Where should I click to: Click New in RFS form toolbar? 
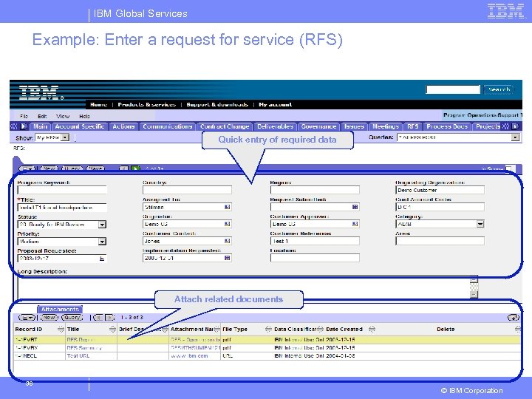tap(49, 168)
